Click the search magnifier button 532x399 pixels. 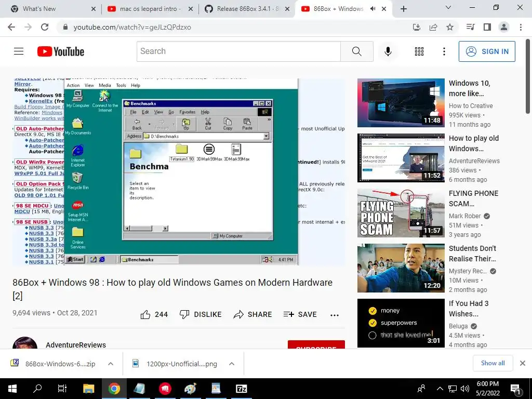[x=356, y=51]
